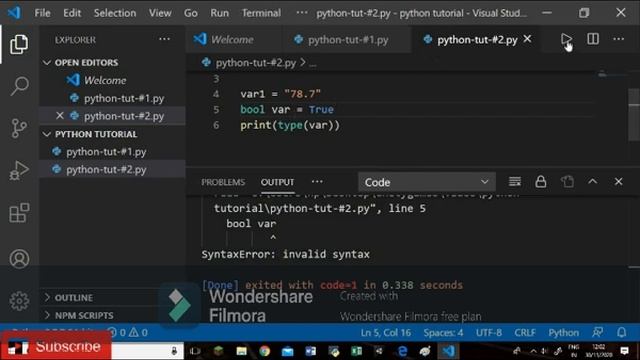Switch to the Problems panel tab
Image resolution: width=640 pixels, height=360 pixels.
223,182
